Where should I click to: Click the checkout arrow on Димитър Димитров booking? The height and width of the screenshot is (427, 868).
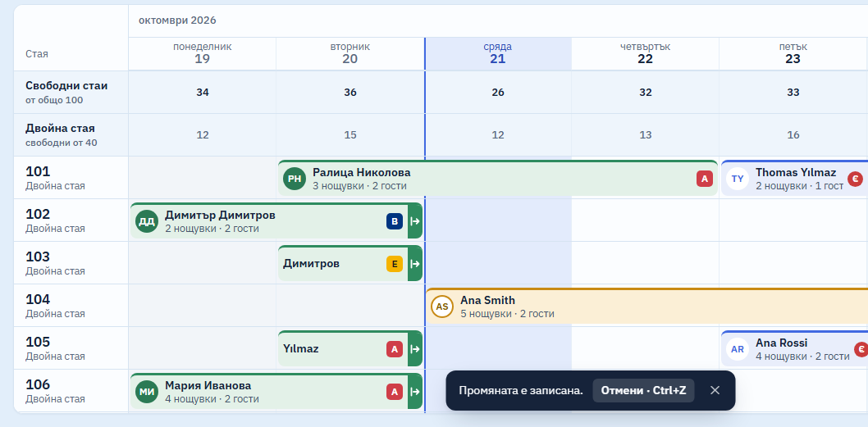click(x=414, y=221)
